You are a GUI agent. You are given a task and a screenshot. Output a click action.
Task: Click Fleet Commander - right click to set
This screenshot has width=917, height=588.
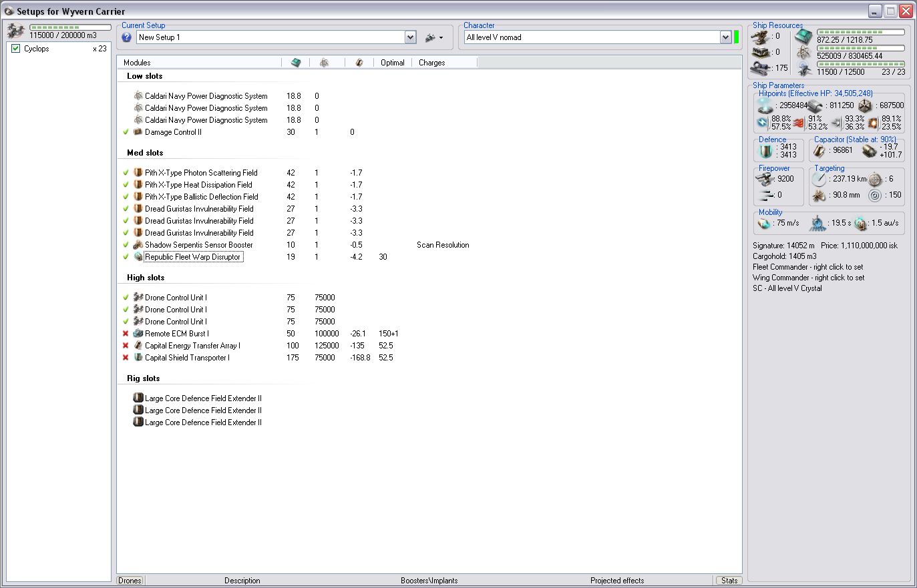(808, 267)
